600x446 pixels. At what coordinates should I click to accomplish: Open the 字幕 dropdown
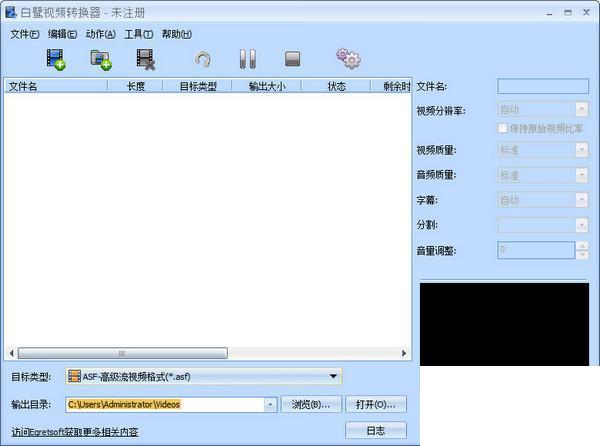point(543,200)
